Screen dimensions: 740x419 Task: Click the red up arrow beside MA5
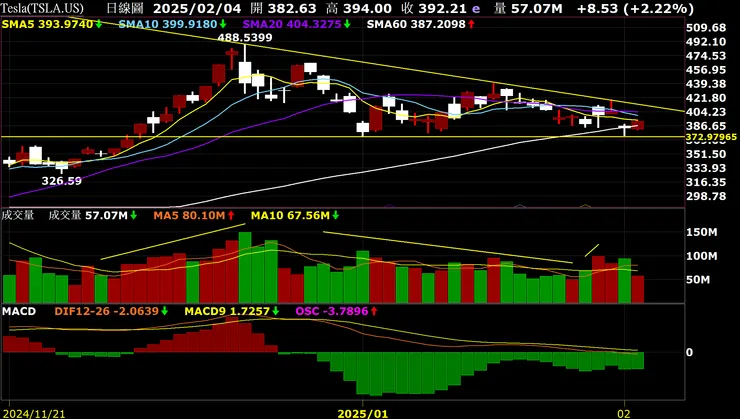(231, 216)
